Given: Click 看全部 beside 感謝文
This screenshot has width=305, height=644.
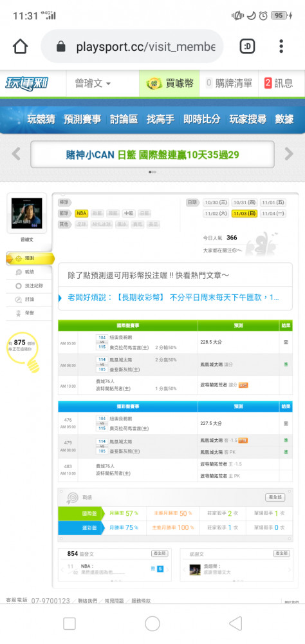Looking at the screenshot, I should pyautogui.click(x=281, y=554).
